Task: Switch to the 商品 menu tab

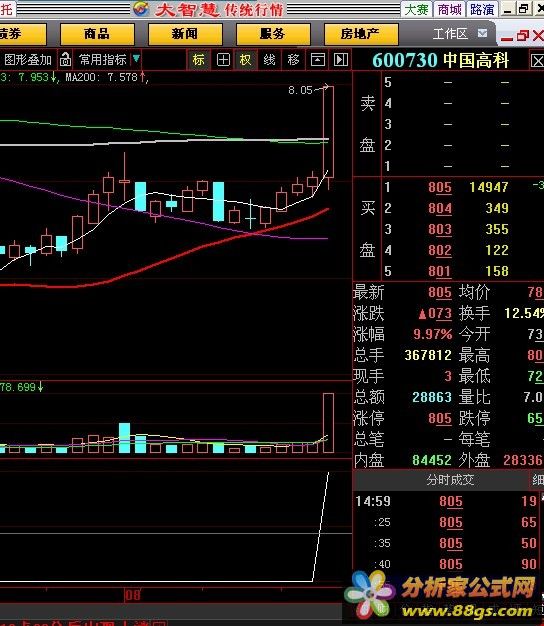Action: [x=97, y=34]
